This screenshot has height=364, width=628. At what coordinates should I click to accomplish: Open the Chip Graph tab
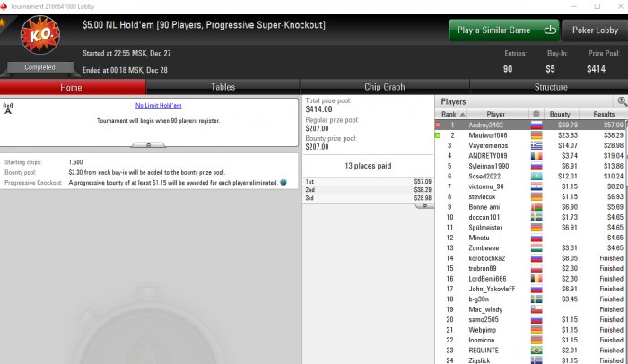click(x=385, y=87)
